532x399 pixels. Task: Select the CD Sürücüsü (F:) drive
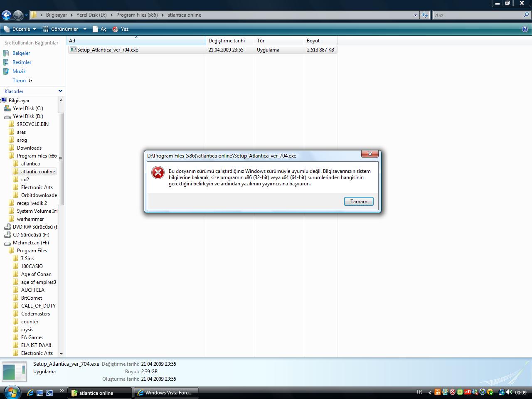[31, 235]
